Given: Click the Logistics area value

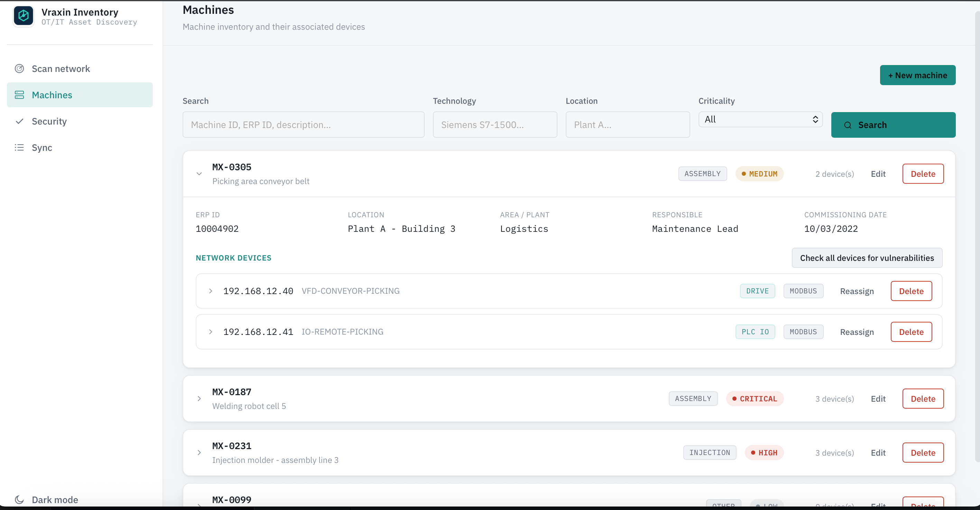Looking at the screenshot, I should pyautogui.click(x=524, y=229).
